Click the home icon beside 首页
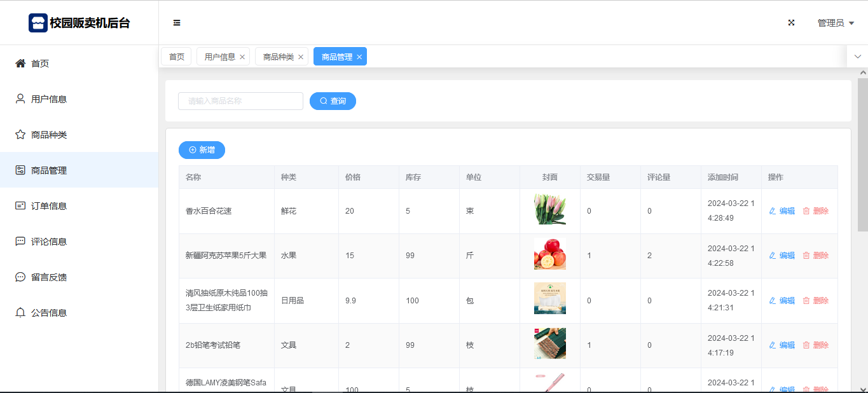Image resolution: width=868 pixels, height=393 pixels. click(x=20, y=64)
